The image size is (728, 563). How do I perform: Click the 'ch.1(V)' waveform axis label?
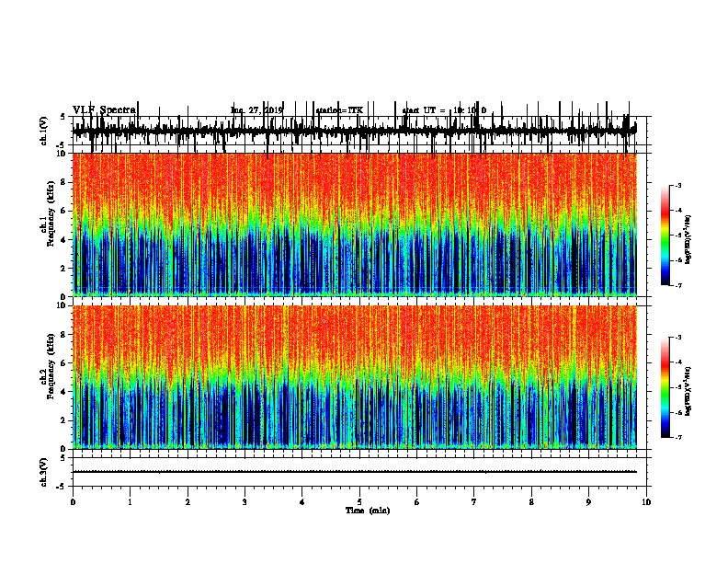point(44,131)
